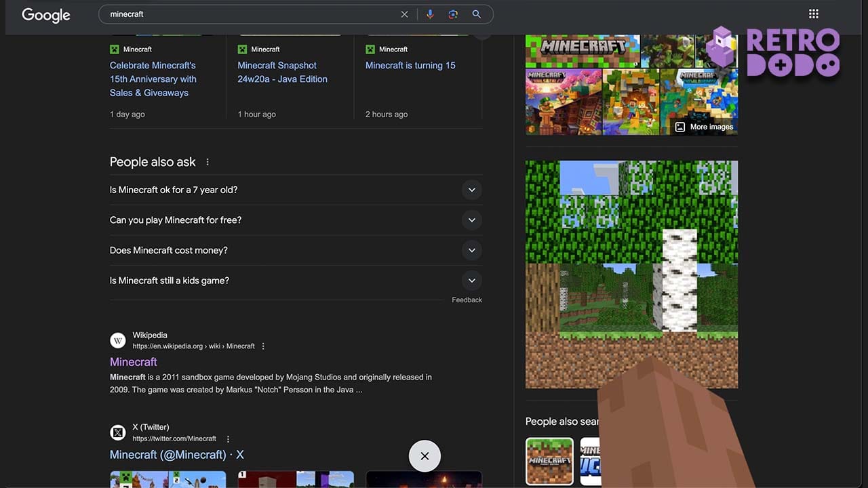This screenshot has width=868, height=488.
Task: Expand 'Is Minecraft still a kids game?'
Action: (x=296, y=281)
